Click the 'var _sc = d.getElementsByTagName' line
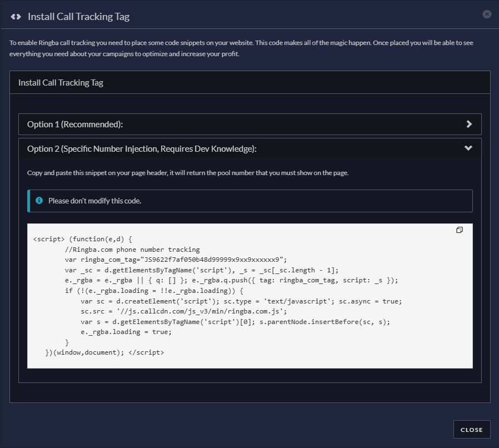This screenshot has width=499, height=448. point(202,270)
